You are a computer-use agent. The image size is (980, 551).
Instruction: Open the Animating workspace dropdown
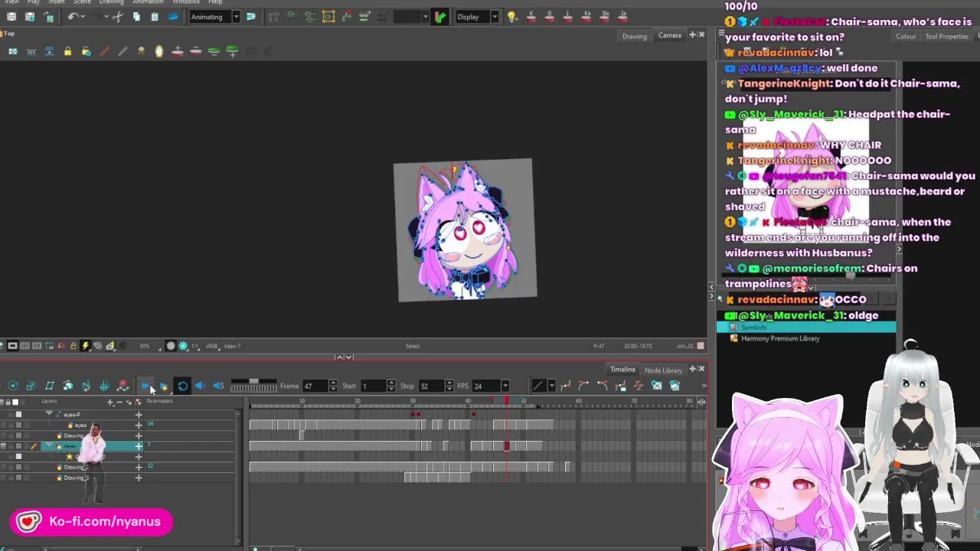[x=236, y=17]
